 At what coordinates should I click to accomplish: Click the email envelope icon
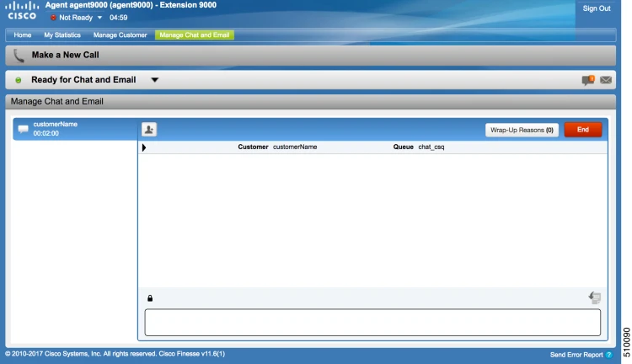tap(606, 80)
